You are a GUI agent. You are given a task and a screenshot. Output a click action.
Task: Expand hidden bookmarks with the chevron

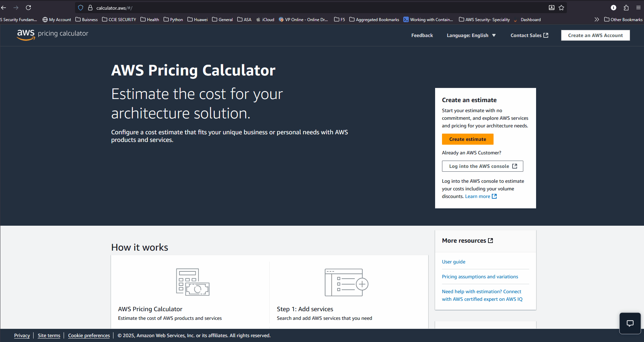(x=597, y=19)
